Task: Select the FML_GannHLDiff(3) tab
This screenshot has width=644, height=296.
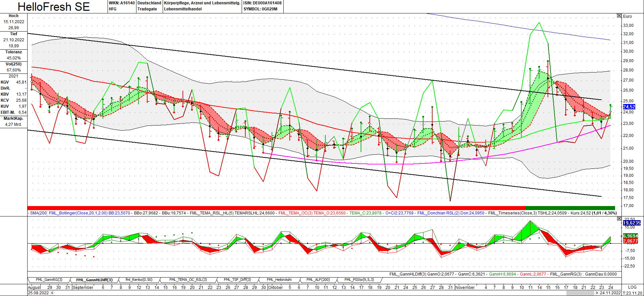Action: [x=94, y=280]
